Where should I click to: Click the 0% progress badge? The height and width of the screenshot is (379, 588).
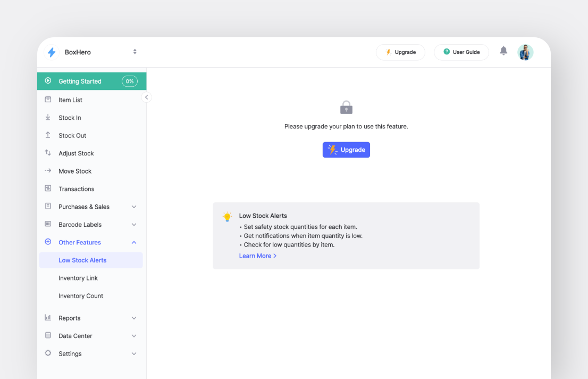click(130, 81)
